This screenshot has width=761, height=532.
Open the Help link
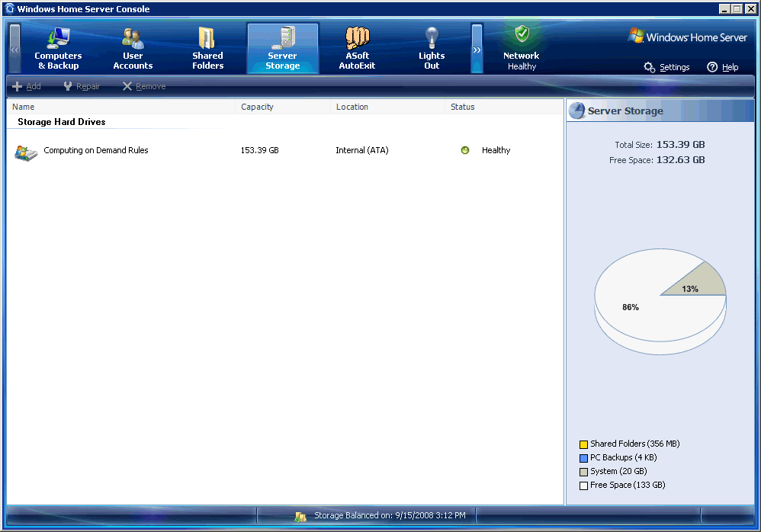tap(723, 67)
